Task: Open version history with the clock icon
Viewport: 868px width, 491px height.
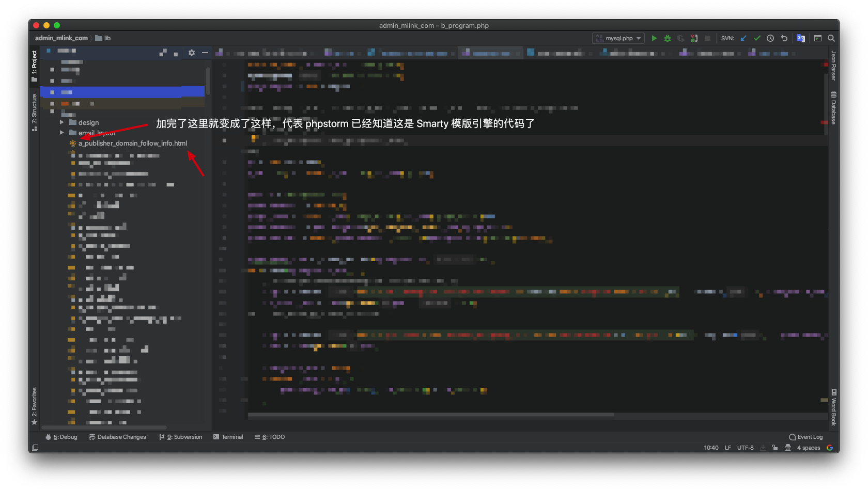Action: click(770, 38)
